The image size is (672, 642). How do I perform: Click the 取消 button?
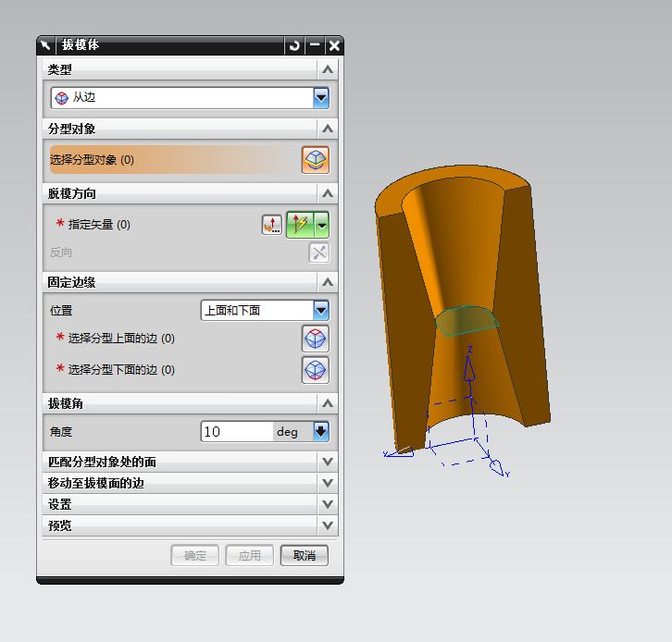click(305, 555)
